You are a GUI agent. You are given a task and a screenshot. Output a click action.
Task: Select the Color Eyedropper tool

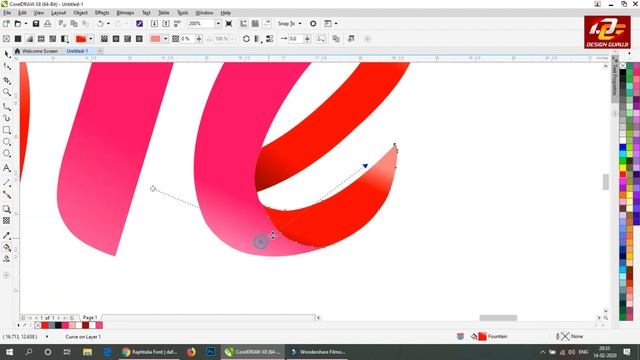pyautogui.click(x=7, y=236)
